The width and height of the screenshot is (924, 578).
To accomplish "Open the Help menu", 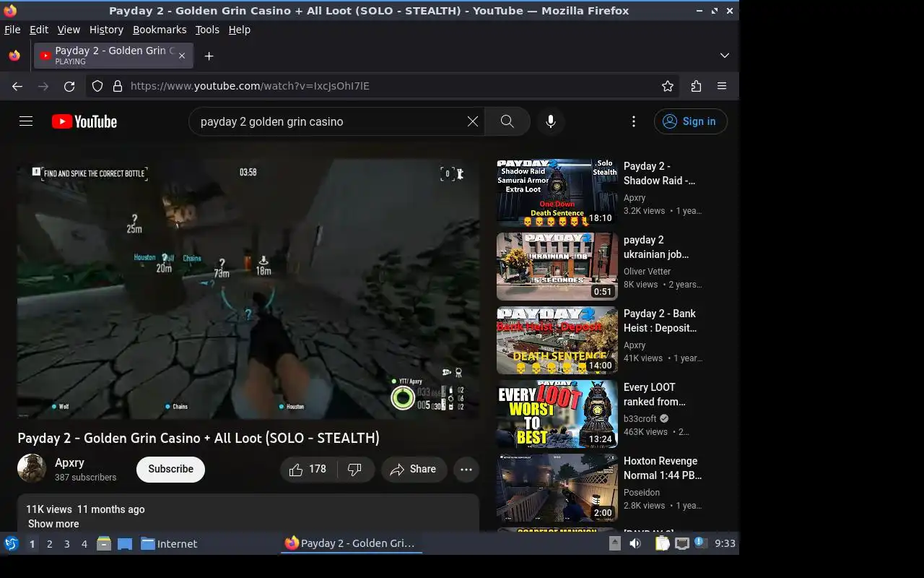I will click(x=239, y=30).
